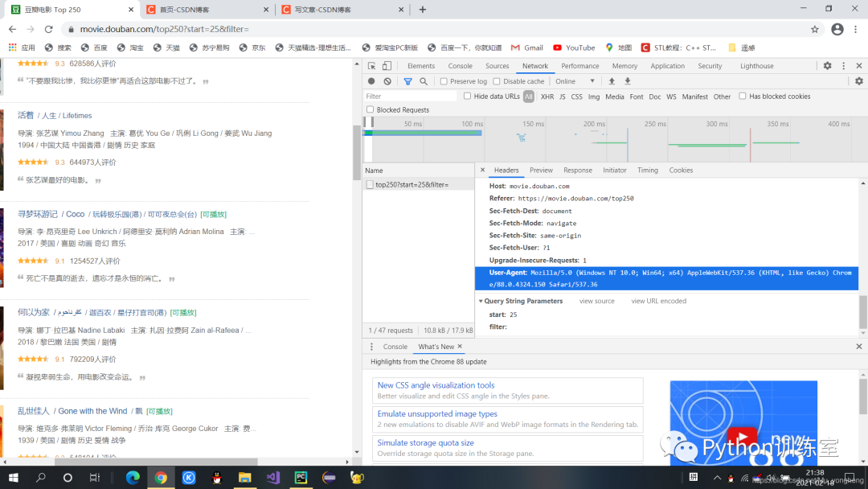Click the address bar URL
Screen dimensions: 868x489
point(165,29)
